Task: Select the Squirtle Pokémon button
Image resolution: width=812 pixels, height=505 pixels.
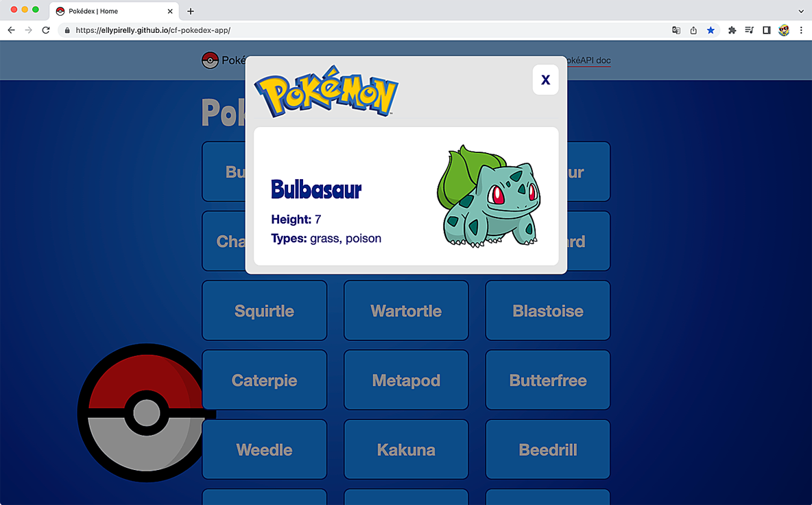Action: click(264, 310)
